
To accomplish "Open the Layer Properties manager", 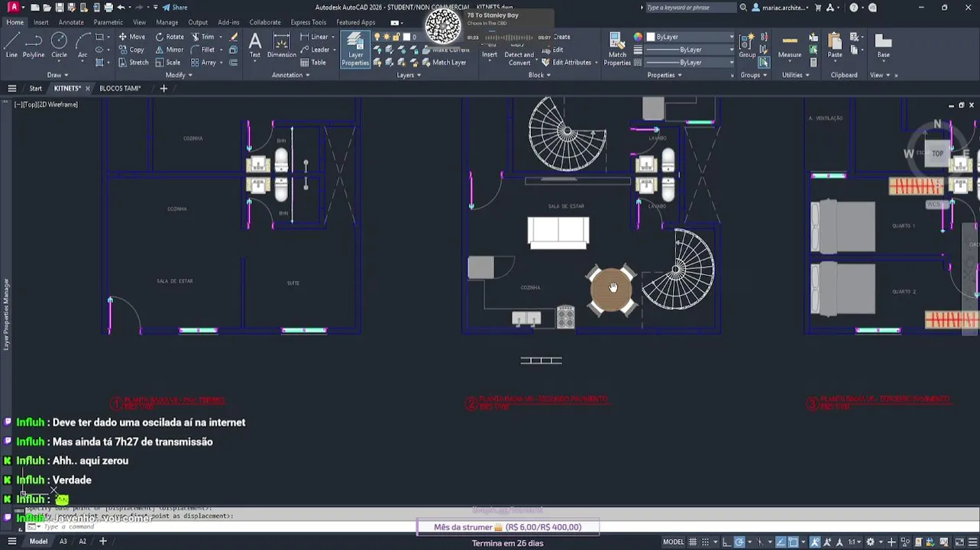I will point(355,49).
